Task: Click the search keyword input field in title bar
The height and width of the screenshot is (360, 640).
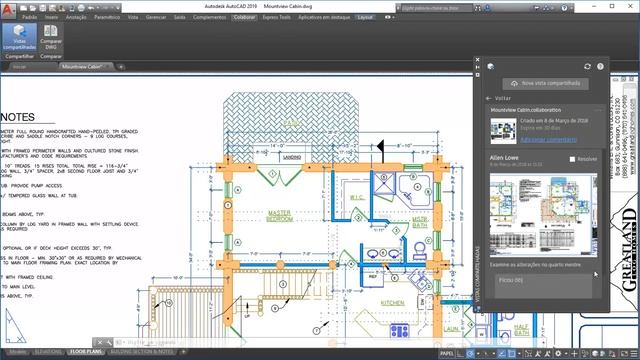Action: [436, 8]
